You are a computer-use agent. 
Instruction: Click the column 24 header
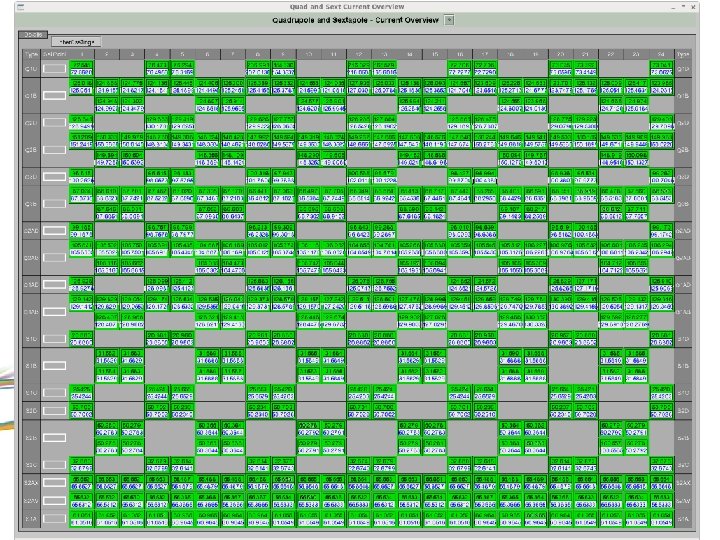pos(662,54)
